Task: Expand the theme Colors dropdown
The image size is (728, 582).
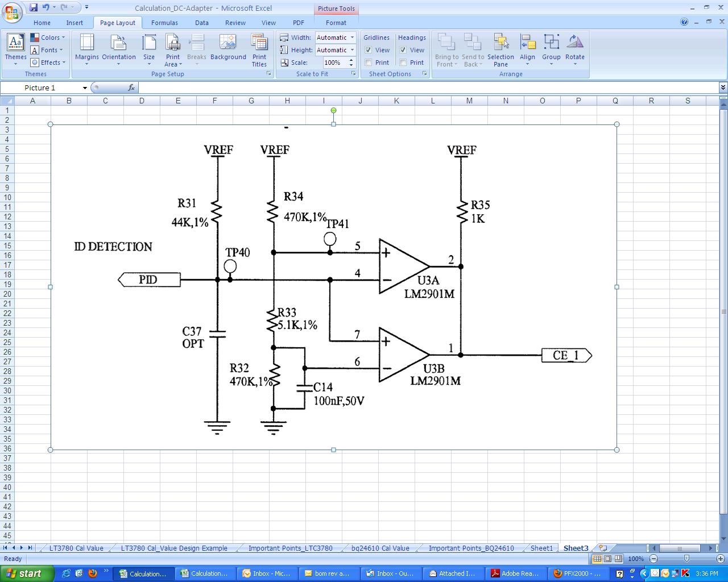Action: (x=48, y=38)
